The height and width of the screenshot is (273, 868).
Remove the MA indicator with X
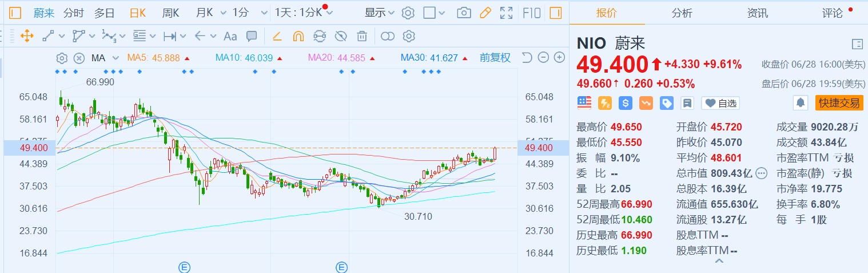tap(79, 58)
